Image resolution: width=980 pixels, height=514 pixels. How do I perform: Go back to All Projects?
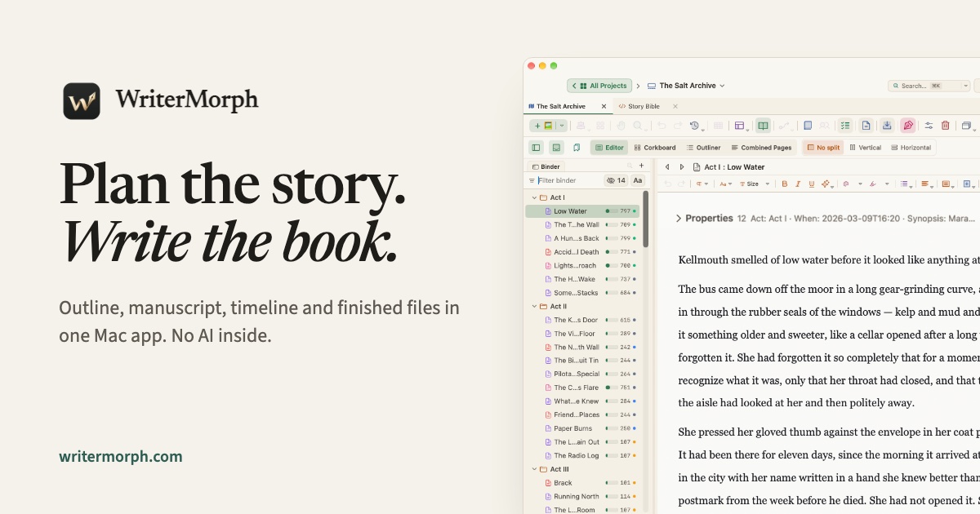pyautogui.click(x=600, y=86)
